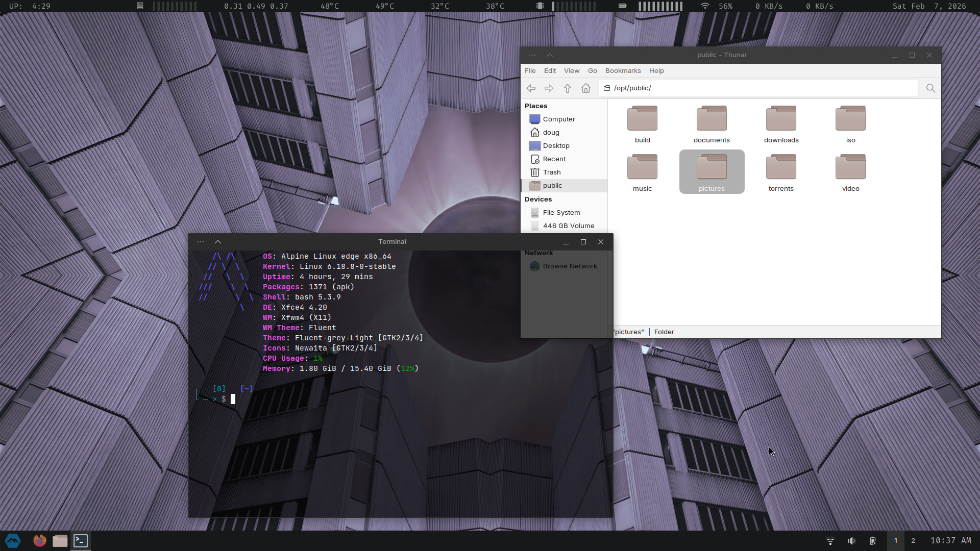Select Trash in the Places sidebar
Image resolution: width=980 pixels, height=551 pixels.
coord(551,172)
